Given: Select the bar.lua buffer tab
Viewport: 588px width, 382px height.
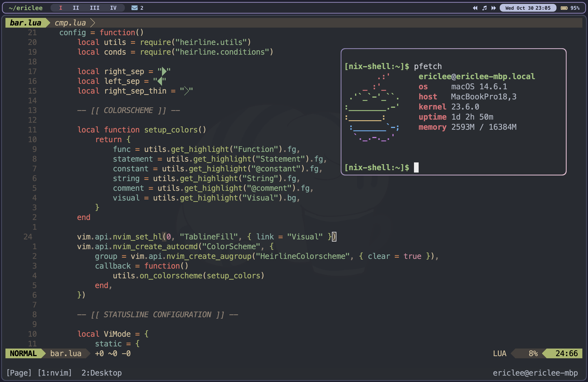Looking at the screenshot, I should (x=25, y=23).
